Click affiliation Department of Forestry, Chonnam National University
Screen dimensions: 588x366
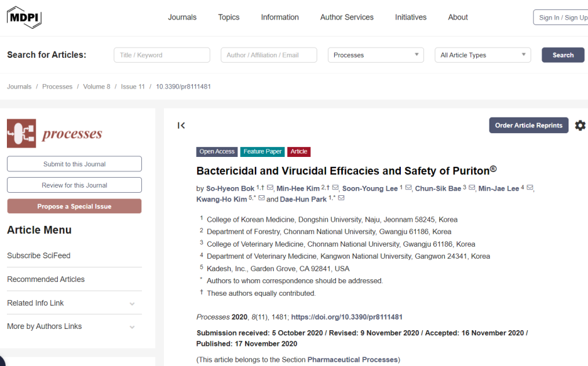pos(329,232)
